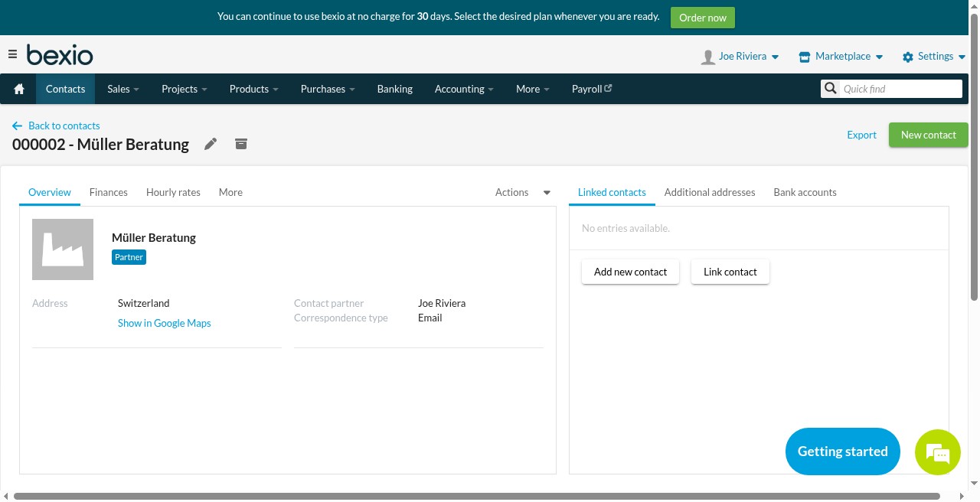Open Banking in the navigation bar
The height and width of the screenshot is (502, 980).
click(x=395, y=89)
